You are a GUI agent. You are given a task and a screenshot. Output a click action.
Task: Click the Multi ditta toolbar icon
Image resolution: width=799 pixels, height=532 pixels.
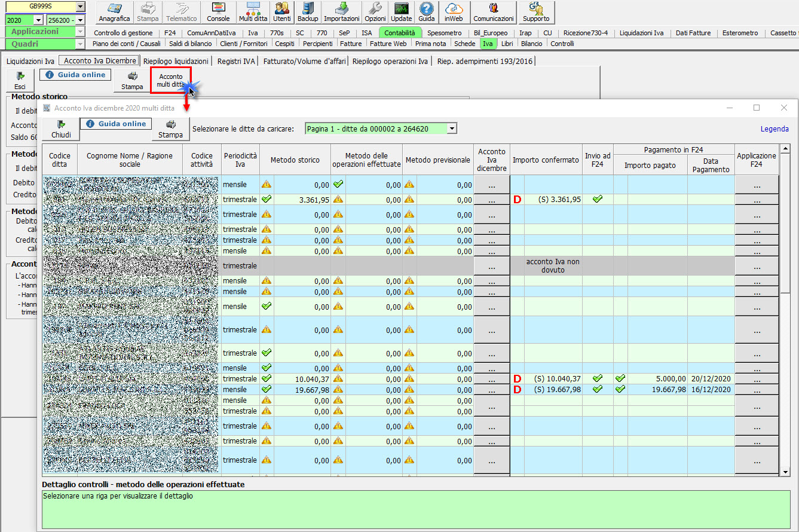click(x=253, y=12)
